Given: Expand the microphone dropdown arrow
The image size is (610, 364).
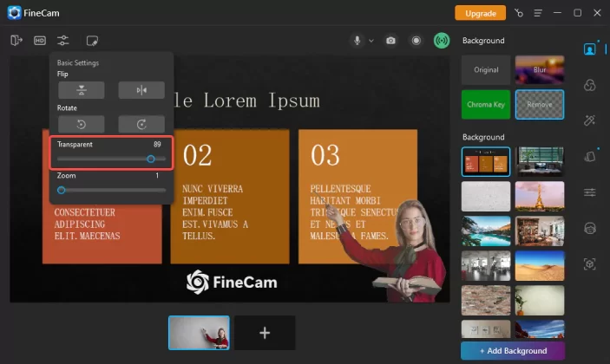Looking at the screenshot, I should point(371,41).
